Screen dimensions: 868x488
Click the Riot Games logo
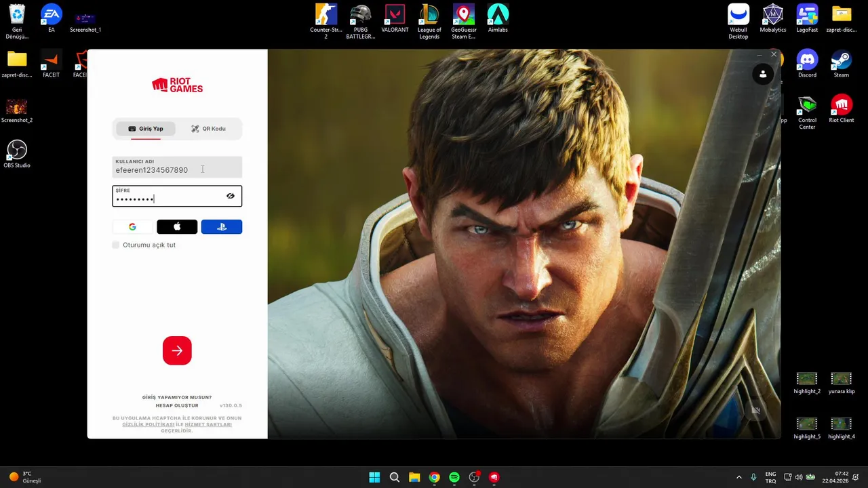(x=177, y=85)
